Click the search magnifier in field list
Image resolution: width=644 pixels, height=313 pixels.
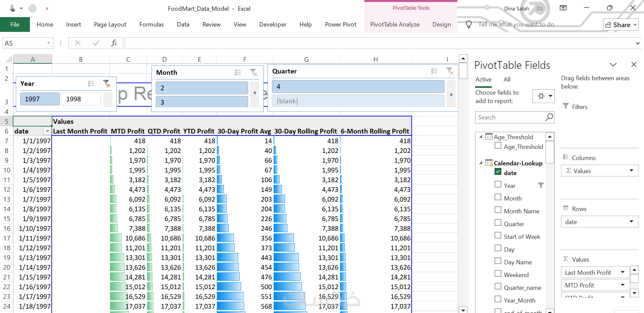point(549,117)
